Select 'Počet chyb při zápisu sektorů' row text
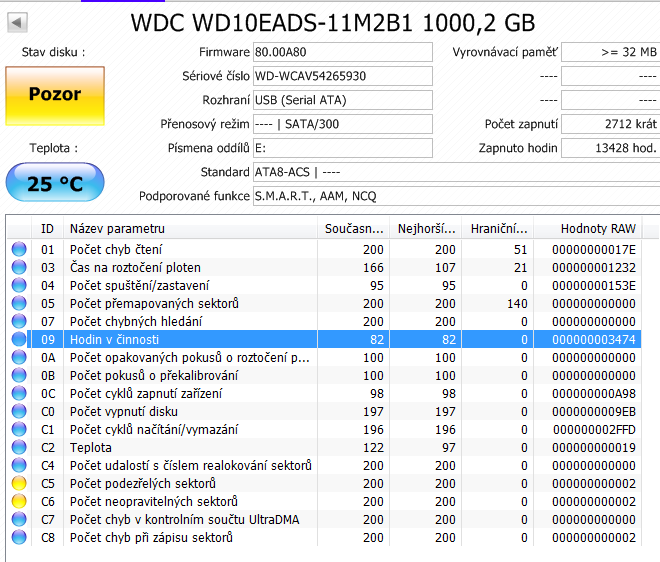The width and height of the screenshot is (660, 562). (x=151, y=538)
